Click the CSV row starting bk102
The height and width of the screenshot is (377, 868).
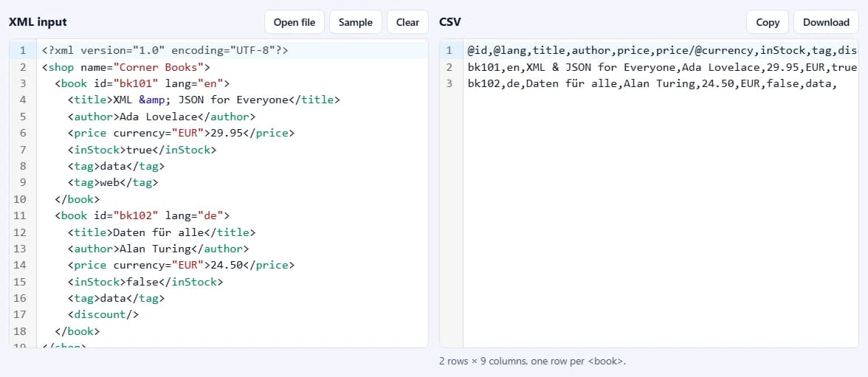pyautogui.click(x=661, y=83)
